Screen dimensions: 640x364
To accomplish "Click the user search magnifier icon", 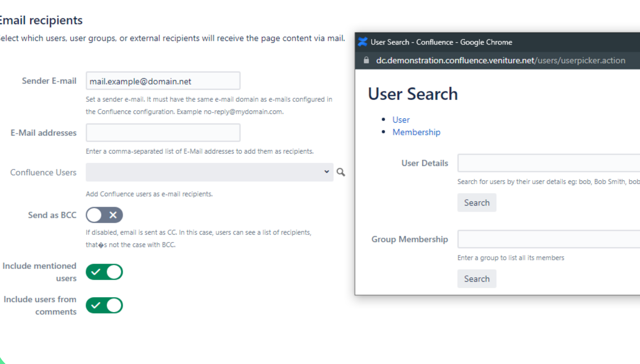I will click(340, 172).
